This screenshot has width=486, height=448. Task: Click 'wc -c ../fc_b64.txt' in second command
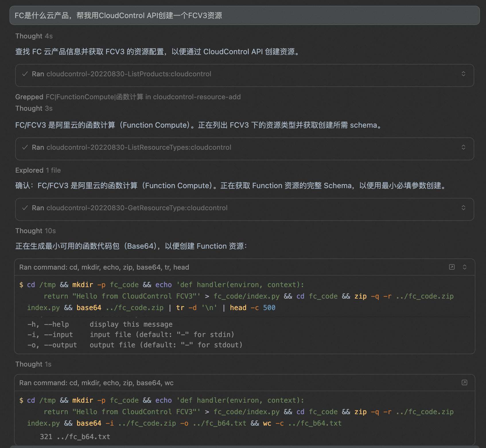point(302,423)
